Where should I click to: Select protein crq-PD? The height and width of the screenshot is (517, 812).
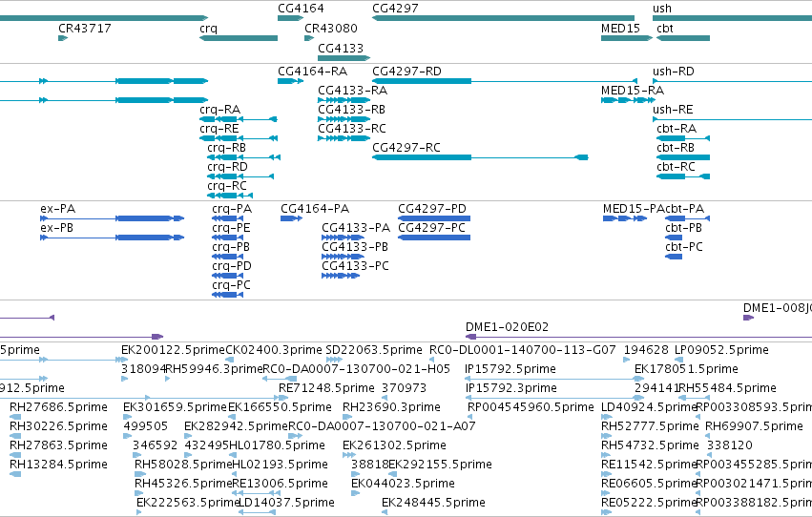click(x=227, y=276)
